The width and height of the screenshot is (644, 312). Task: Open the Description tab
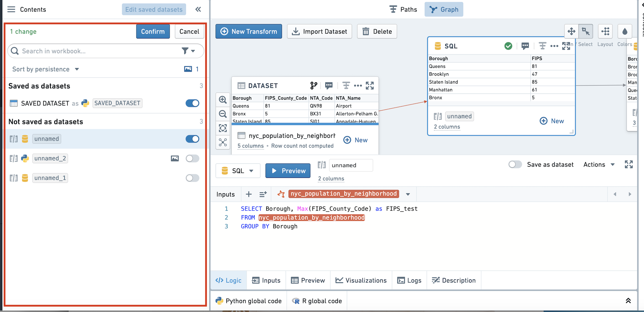point(454,281)
